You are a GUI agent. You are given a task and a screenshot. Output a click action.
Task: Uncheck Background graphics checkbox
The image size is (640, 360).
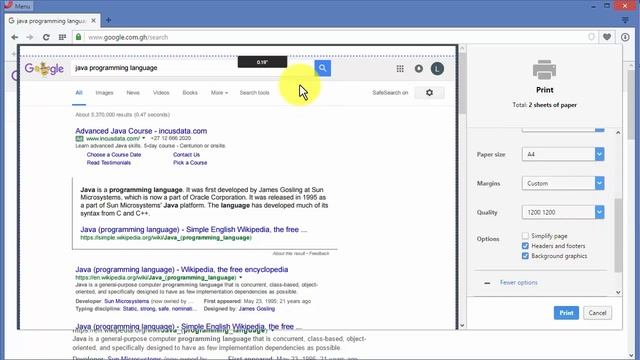pyautogui.click(x=525, y=256)
